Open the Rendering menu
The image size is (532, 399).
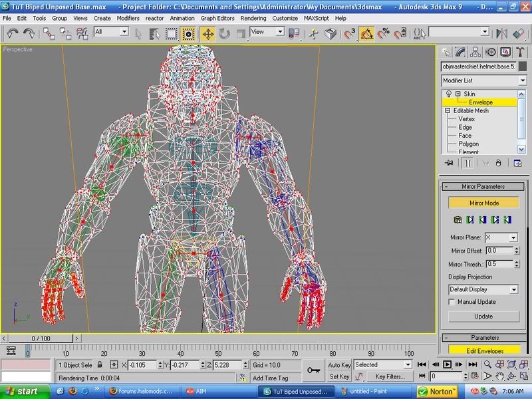[x=253, y=19]
